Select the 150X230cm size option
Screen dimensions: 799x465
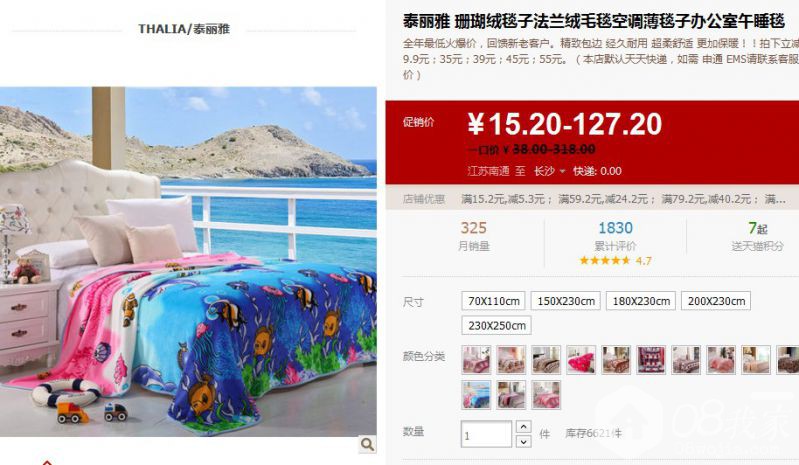click(x=566, y=301)
